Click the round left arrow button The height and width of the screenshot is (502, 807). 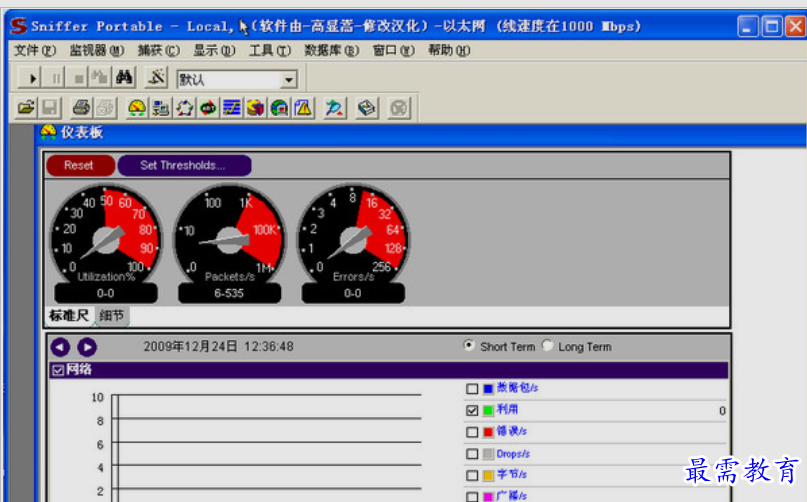pyautogui.click(x=60, y=347)
